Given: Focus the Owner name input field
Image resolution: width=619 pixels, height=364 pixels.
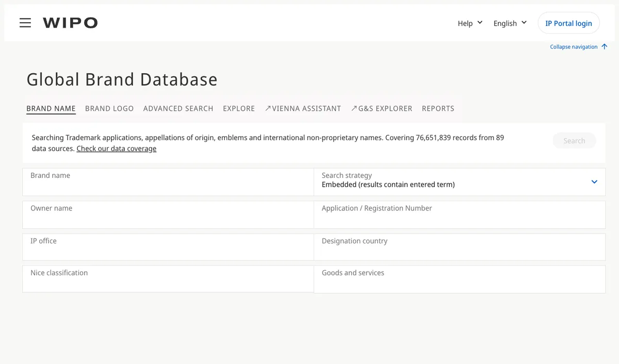Looking at the screenshot, I should pos(168,215).
